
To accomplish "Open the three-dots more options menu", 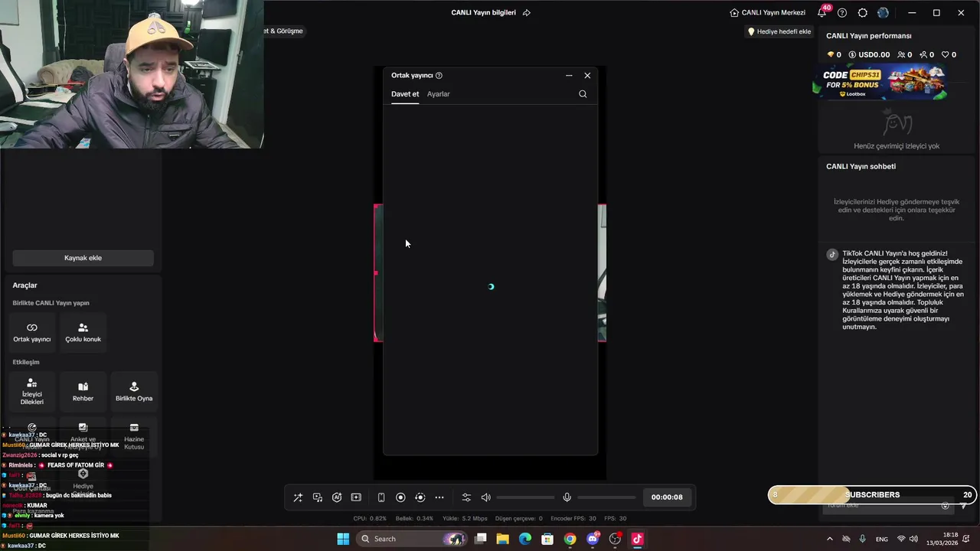I will [x=439, y=497].
